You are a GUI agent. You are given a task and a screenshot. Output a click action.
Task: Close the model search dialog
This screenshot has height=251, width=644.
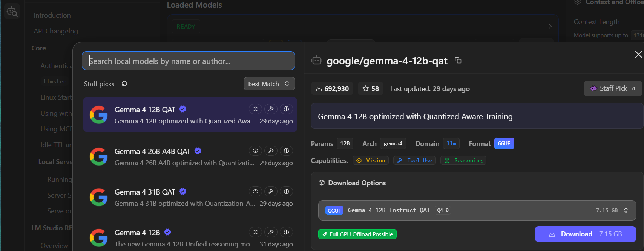[x=638, y=55]
